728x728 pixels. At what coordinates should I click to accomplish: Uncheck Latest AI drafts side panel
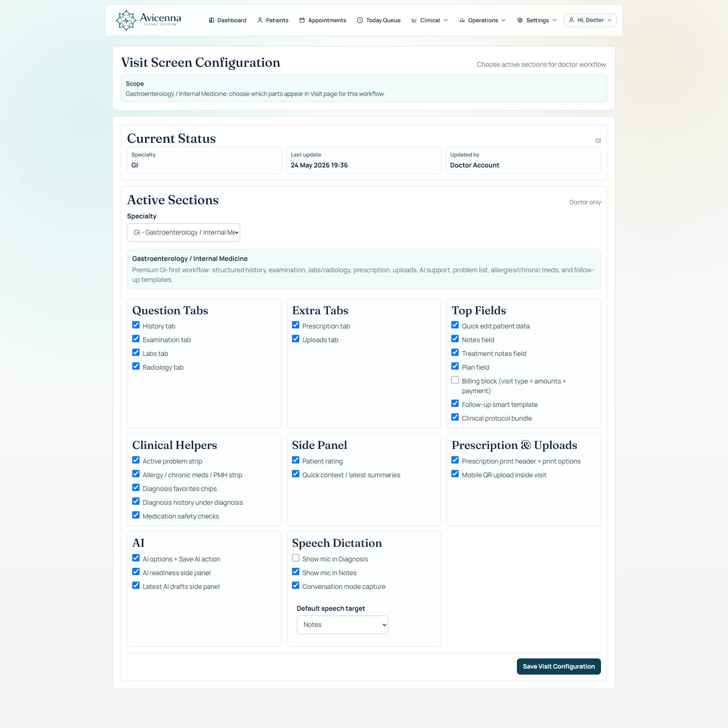pos(136,586)
